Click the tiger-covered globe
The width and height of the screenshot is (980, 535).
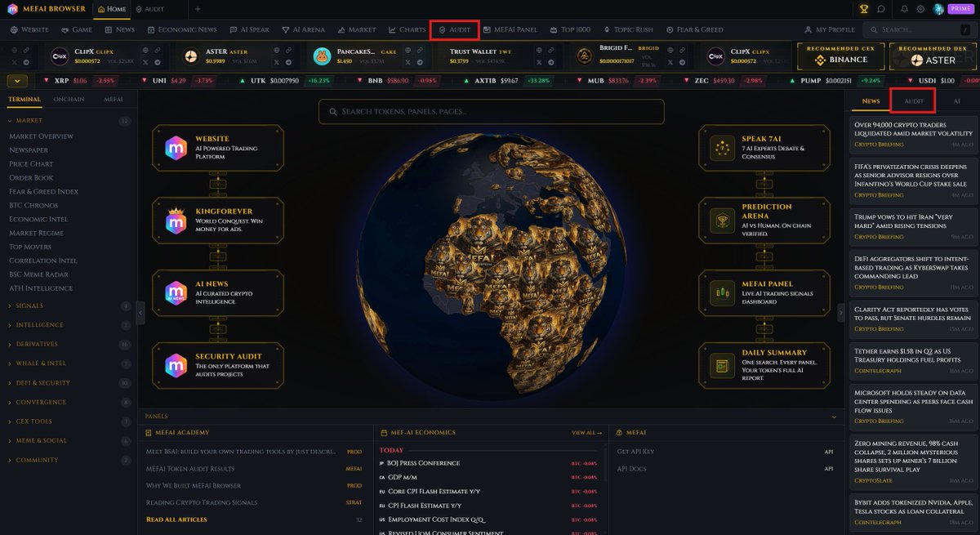pyautogui.click(x=491, y=265)
